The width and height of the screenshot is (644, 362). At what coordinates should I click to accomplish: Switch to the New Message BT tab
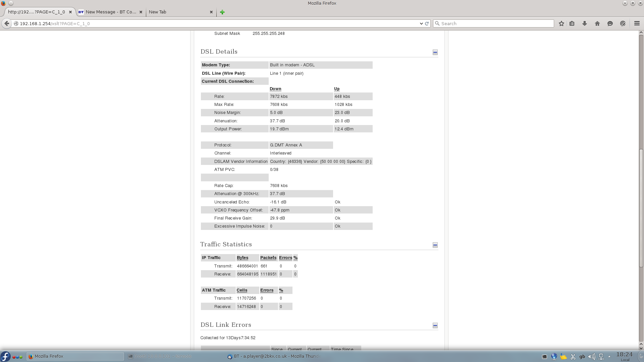pos(111,12)
